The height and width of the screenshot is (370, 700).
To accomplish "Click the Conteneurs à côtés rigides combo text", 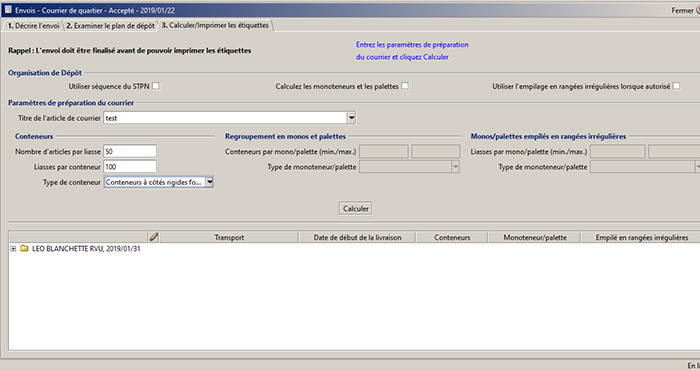I will [154, 182].
